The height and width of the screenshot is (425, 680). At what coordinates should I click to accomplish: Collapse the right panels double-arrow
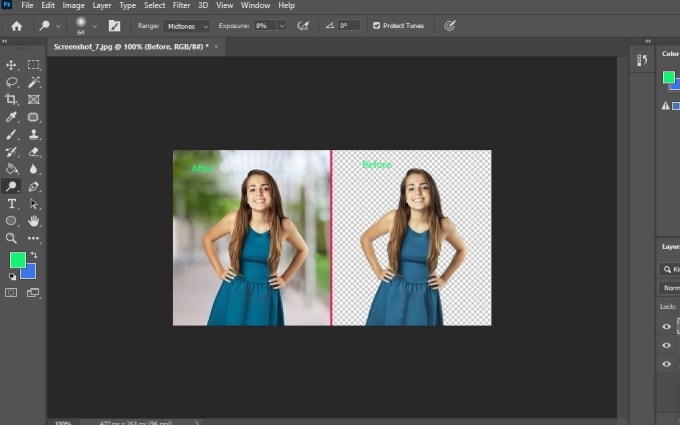coord(648,41)
